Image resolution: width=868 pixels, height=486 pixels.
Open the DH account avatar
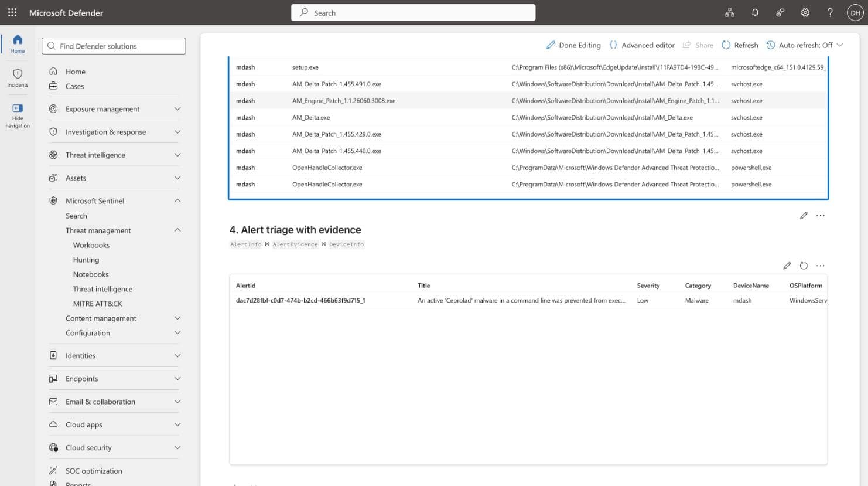tap(855, 12)
